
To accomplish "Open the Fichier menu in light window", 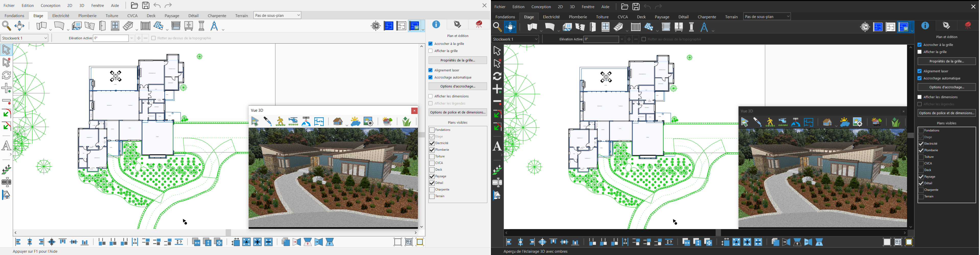I will click(9, 6).
